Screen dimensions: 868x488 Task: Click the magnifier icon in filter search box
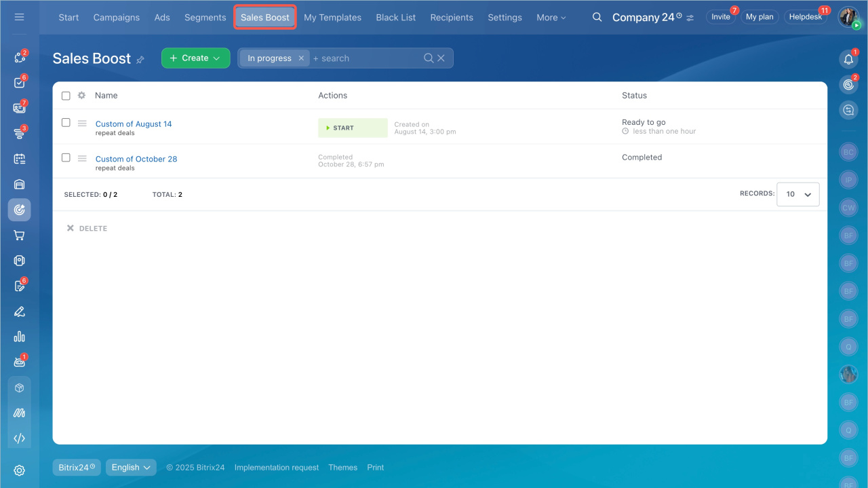pos(429,58)
